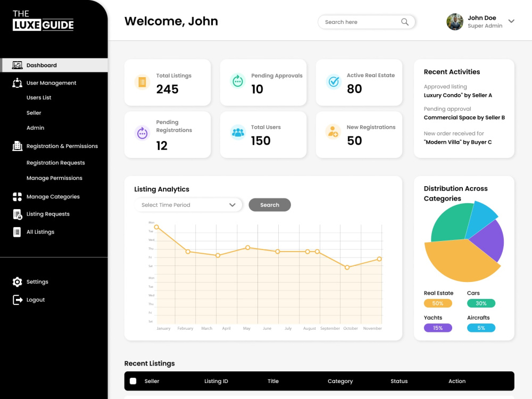Click the Manage Categories grid icon

point(18,197)
